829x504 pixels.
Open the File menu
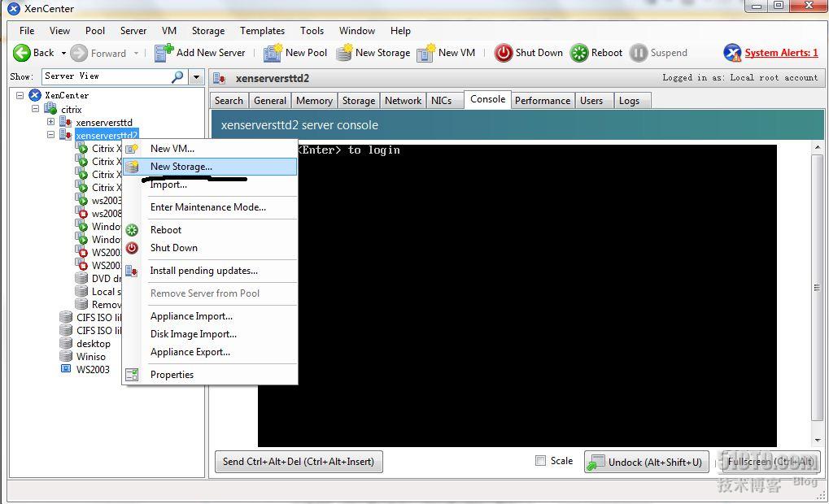26,31
